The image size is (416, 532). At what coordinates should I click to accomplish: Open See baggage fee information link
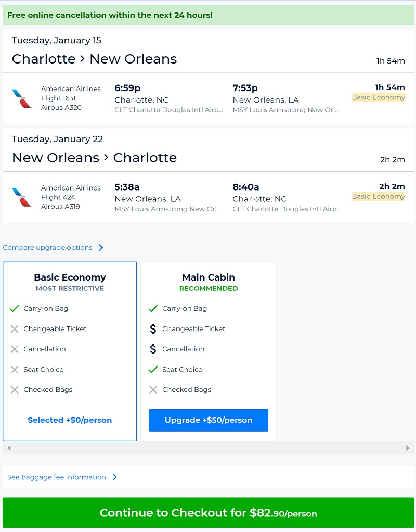click(57, 477)
